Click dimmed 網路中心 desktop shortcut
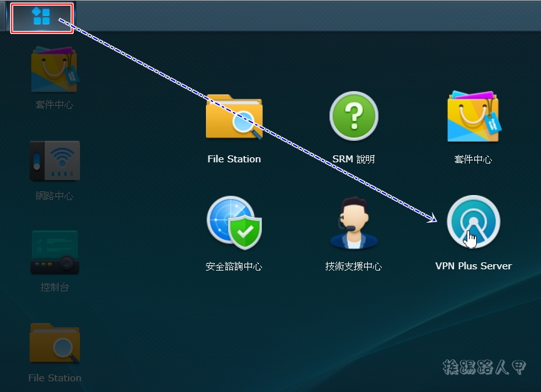 point(55,160)
